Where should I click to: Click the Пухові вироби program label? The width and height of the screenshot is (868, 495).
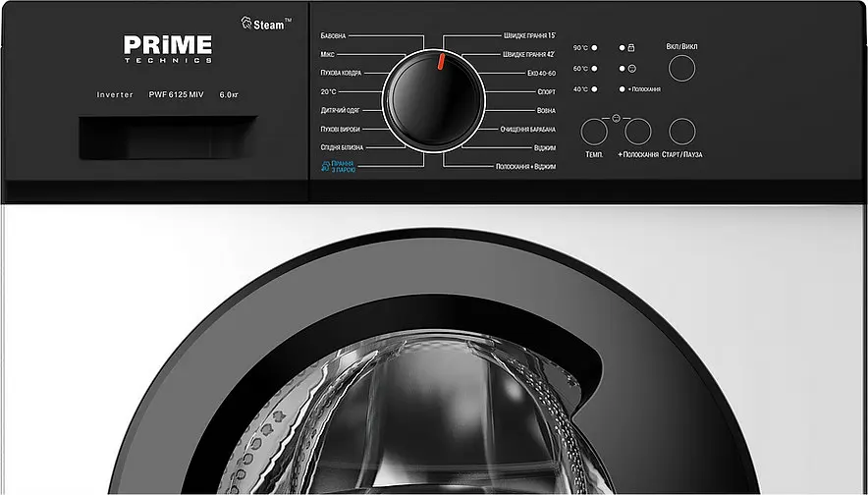tap(340, 129)
